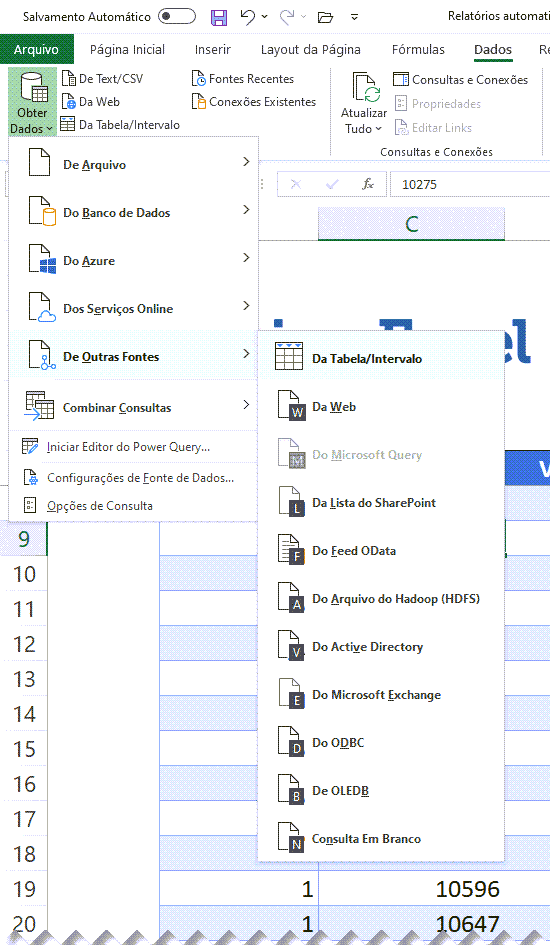Select the row 12 header
Screen dimensions: 550x945
coord(24,644)
